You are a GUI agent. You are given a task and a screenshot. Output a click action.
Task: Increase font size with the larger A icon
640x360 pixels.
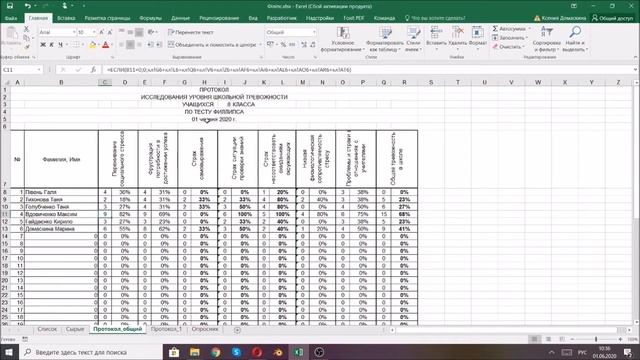(102, 32)
